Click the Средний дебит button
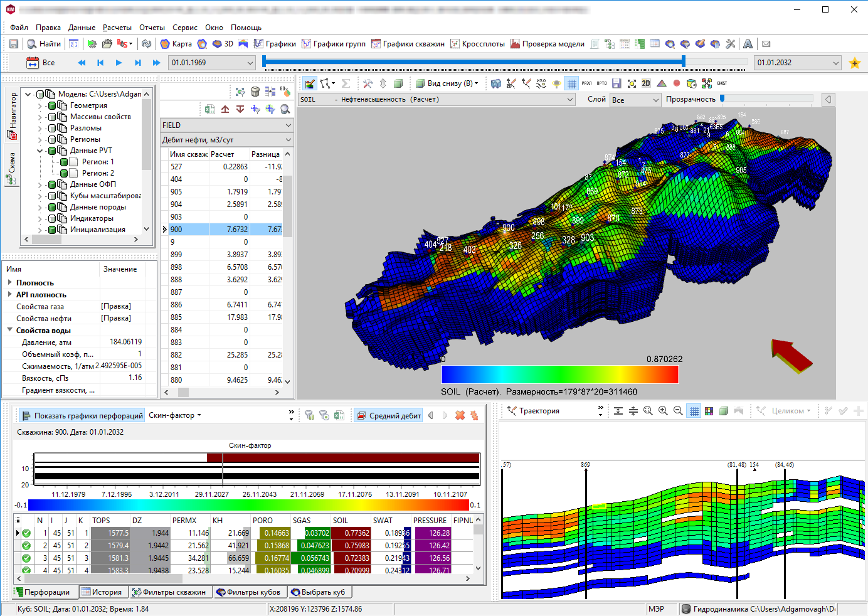868x616 pixels. click(x=389, y=415)
